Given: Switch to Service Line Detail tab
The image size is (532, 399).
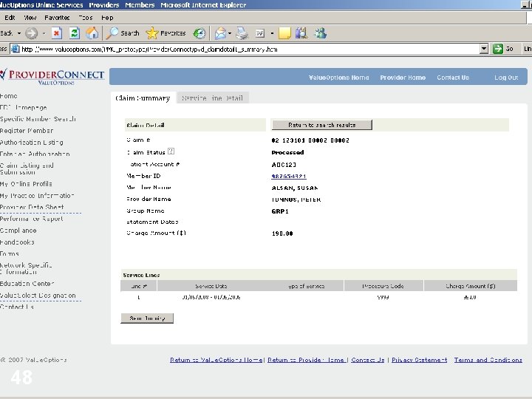Looking at the screenshot, I should (213, 98).
